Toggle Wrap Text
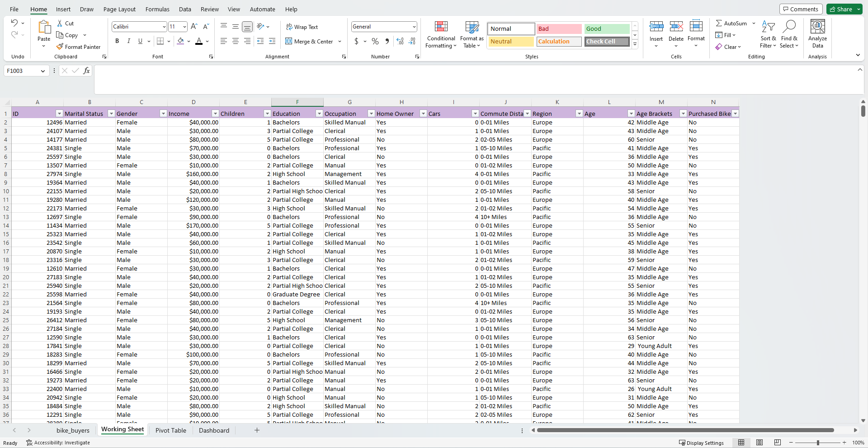Screen dimensions: 868x448 [302, 27]
